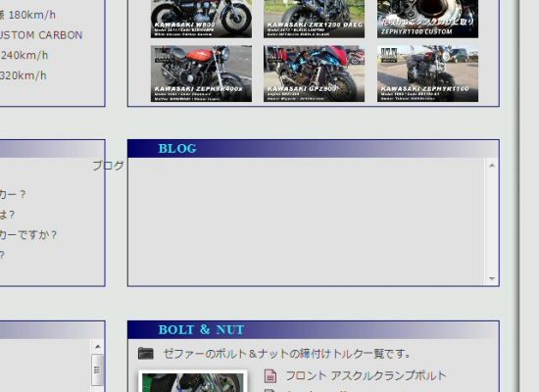Viewport: 539px width, 392px height.
Task: Open the USTOM CARBON link
Action: point(41,35)
